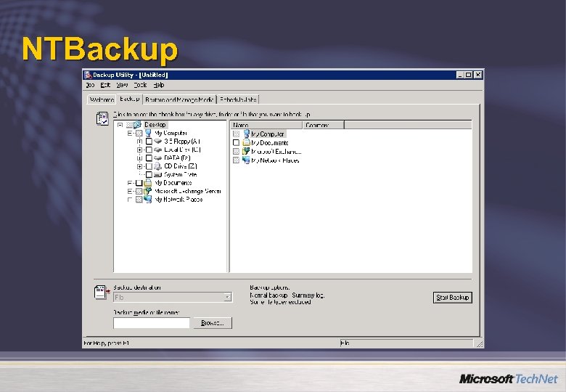Expand the Local Disk (C:) node

point(140,150)
